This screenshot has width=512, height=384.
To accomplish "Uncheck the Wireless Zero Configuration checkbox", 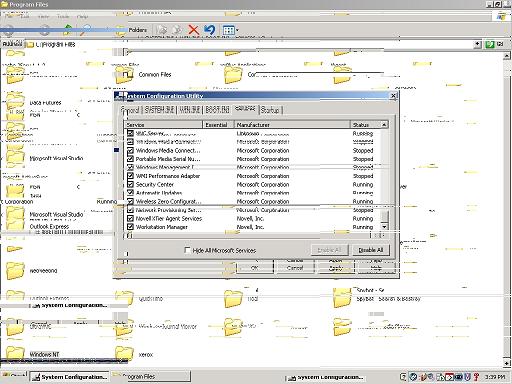I will 130,201.
